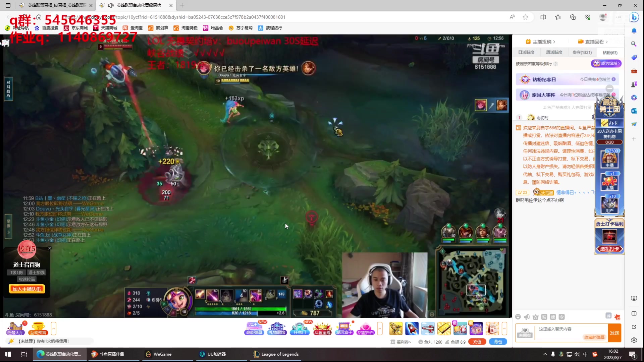Open the 任务大厅 task hall icon

coord(15,328)
